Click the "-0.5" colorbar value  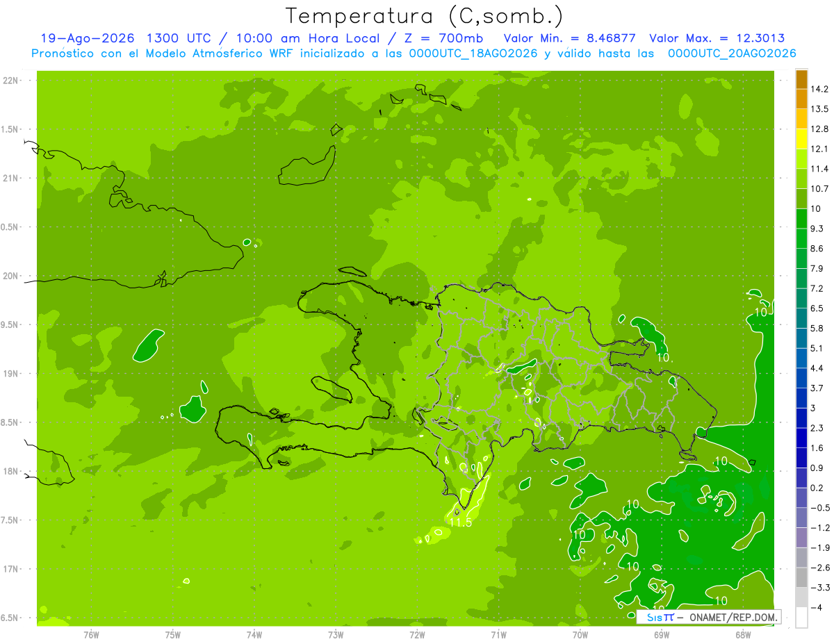pyautogui.click(x=820, y=507)
